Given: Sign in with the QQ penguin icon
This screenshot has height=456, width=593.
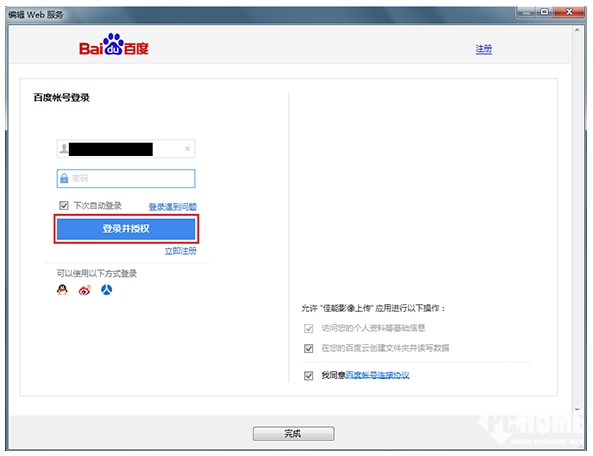Looking at the screenshot, I should point(62,290).
